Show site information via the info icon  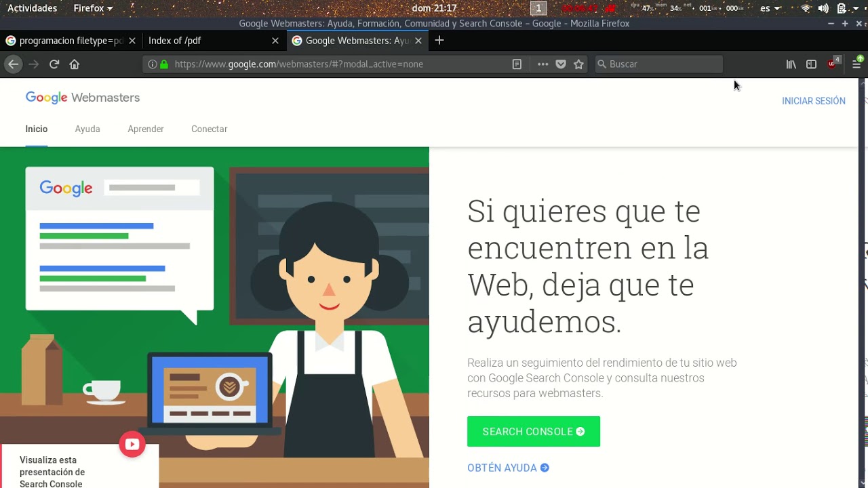(153, 64)
